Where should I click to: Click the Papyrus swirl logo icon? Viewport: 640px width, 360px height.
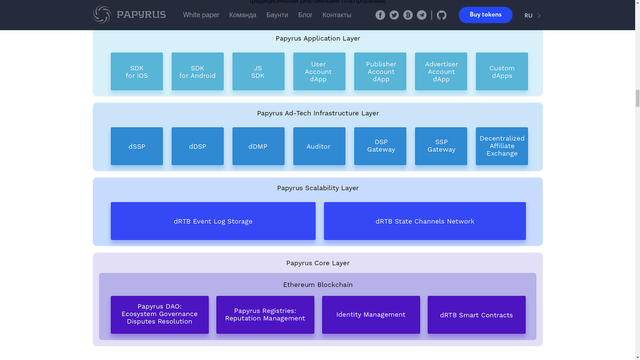point(102,15)
